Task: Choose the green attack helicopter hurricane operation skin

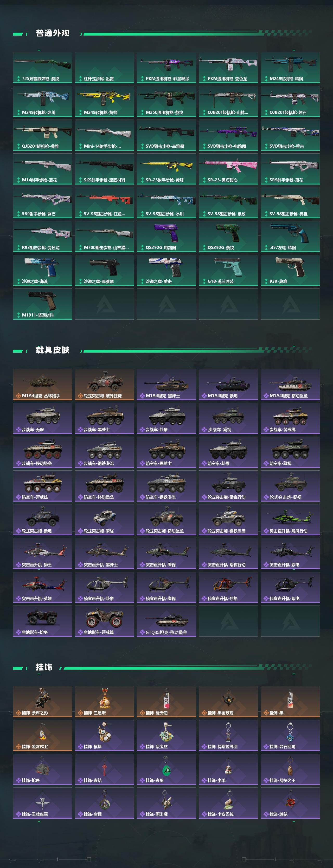Action: pyautogui.click(x=290, y=520)
